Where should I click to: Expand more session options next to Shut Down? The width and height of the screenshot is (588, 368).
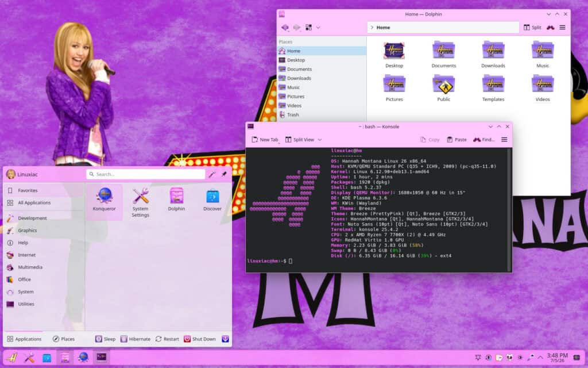[x=225, y=339]
